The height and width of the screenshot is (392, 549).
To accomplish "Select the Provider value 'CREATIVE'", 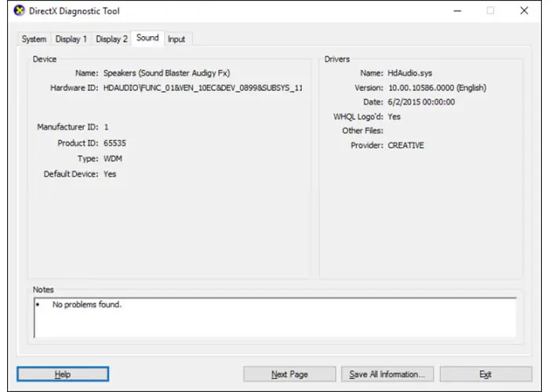I will pyautogui.click(x=405, y=145).
